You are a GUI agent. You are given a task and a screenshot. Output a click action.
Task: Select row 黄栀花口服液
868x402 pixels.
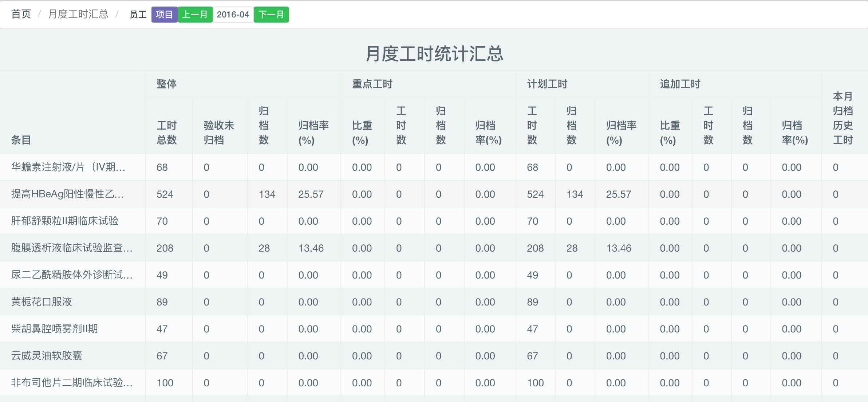pos(434,302)
